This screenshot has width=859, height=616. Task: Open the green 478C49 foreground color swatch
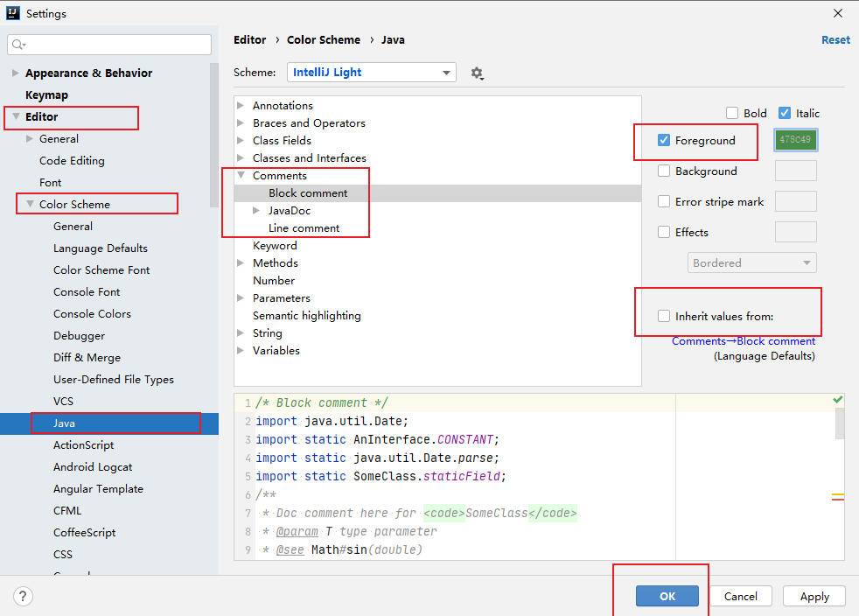pyautogui.click(x=795, y=140)
